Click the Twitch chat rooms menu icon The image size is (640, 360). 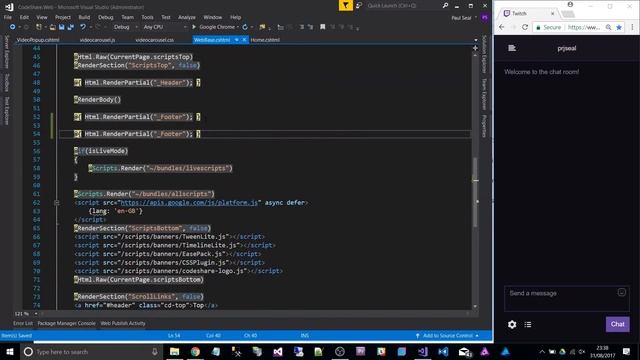512,48
